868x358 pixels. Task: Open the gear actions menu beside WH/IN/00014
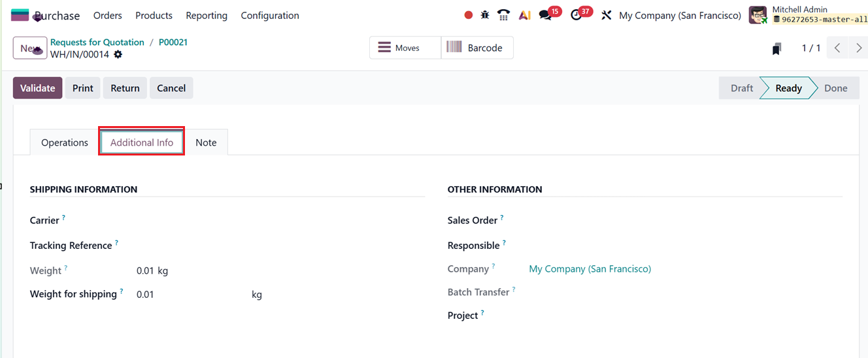[x=118, y=55]
